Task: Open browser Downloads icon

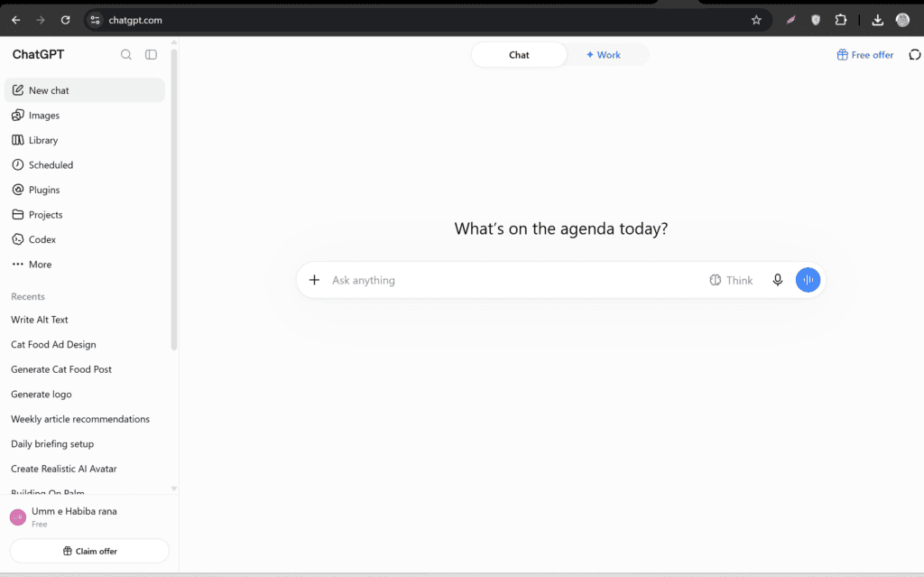Action: coord(877,20)
